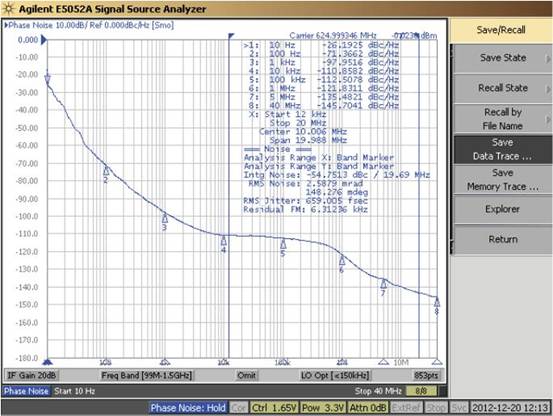The width and height of the screenshot is (553, 416).
Task: Open the Recall State submenu
Action: pos(503,88)
